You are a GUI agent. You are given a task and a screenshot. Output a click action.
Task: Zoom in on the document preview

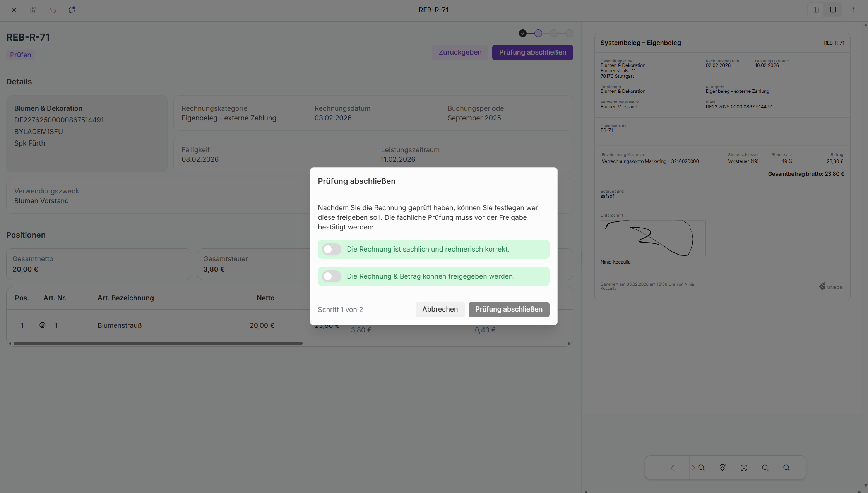(x=786, y=467)
